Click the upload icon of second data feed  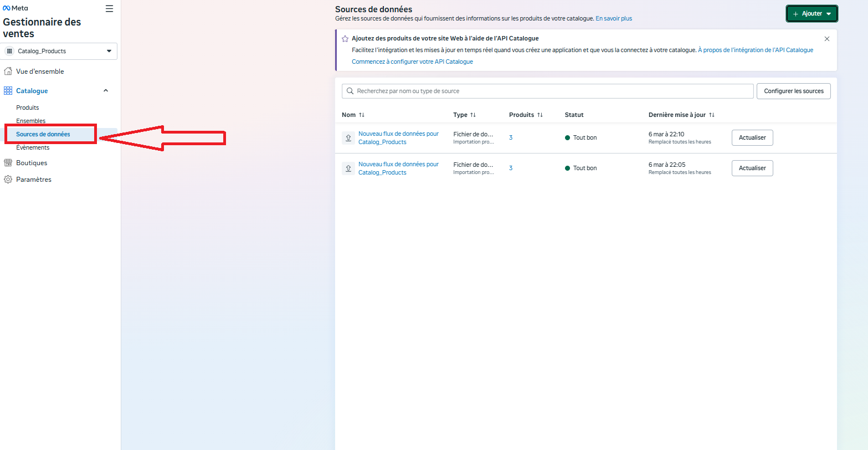(x=348, y=168)
